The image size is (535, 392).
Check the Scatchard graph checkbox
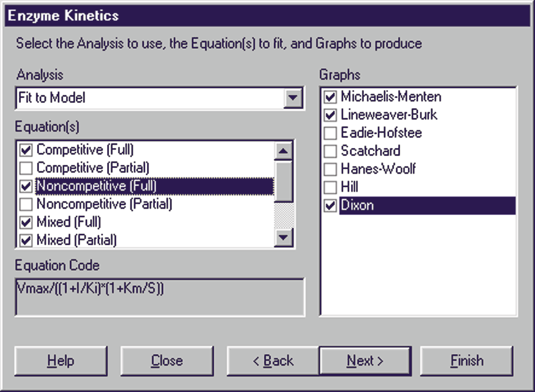(330, 151)
